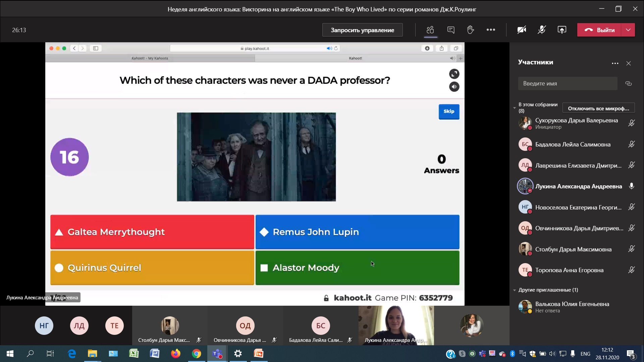Click the Kahoot question movie image

pos(256,157)
